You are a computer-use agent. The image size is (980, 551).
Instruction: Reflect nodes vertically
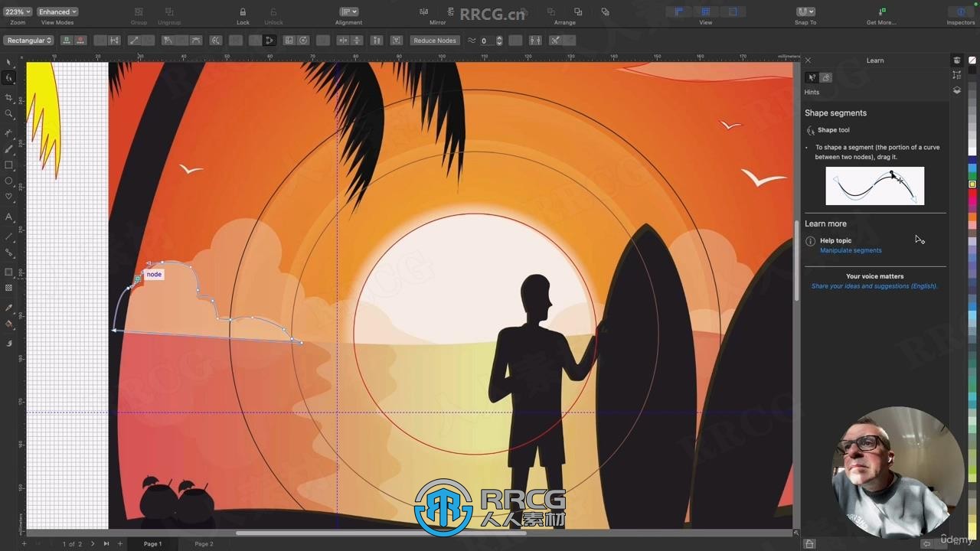(357, 41)
